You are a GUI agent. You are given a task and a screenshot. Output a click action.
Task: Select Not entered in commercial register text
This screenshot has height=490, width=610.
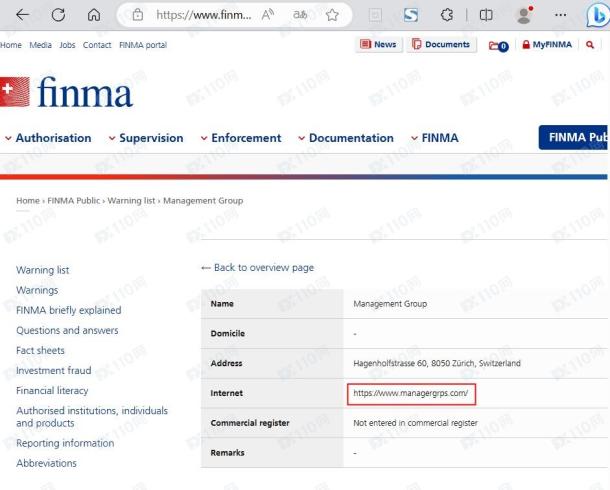click(x=415, y=423)
